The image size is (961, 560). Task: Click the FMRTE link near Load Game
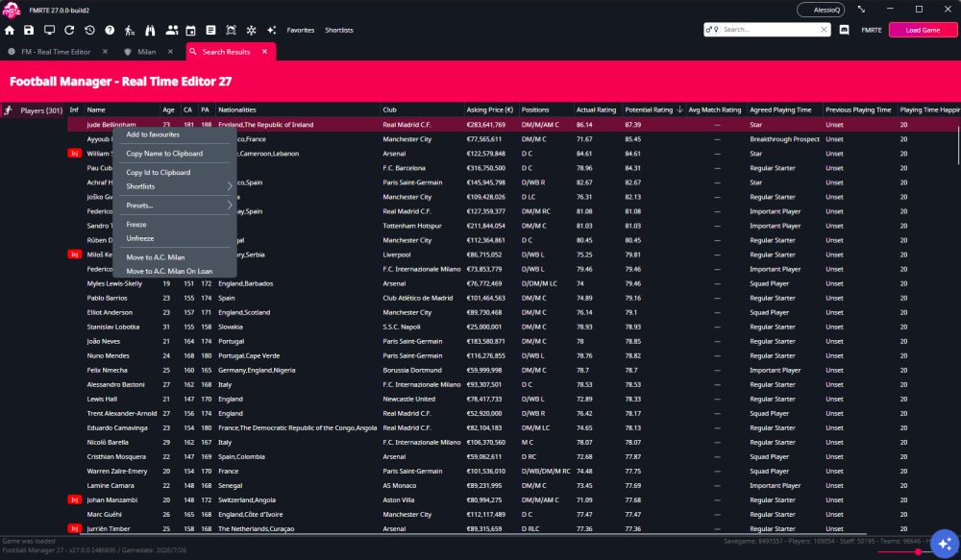[871, 30]
